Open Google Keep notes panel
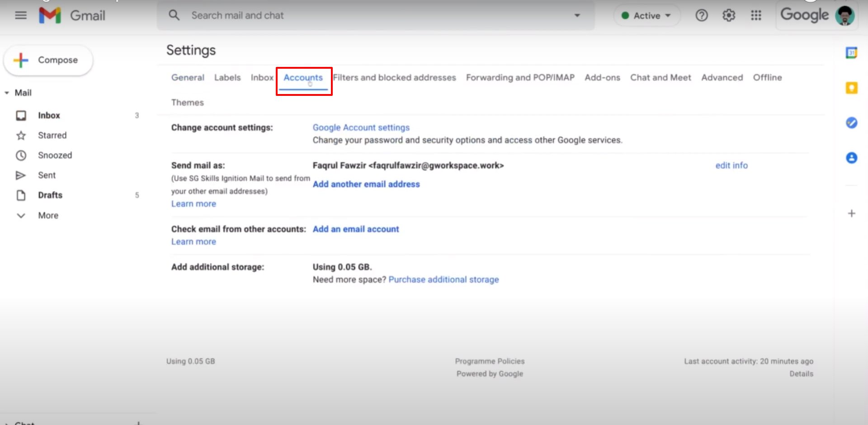This screenshot has width=868, height=425. pyautogui.click(x=852, y=88)
